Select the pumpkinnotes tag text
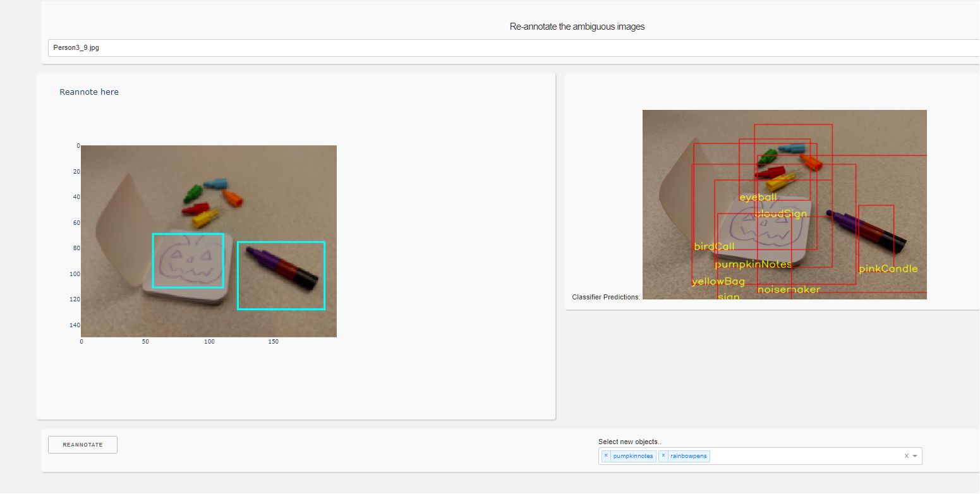980x494 pixels. click(633, 456)
